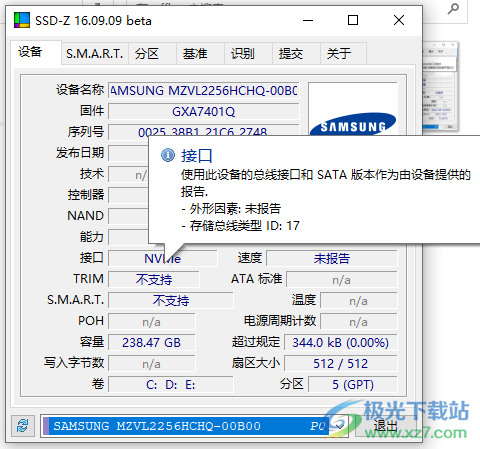Screen dimensions: 480x449
Task: Click the Samsung logo image
Action: pos(353,124)
